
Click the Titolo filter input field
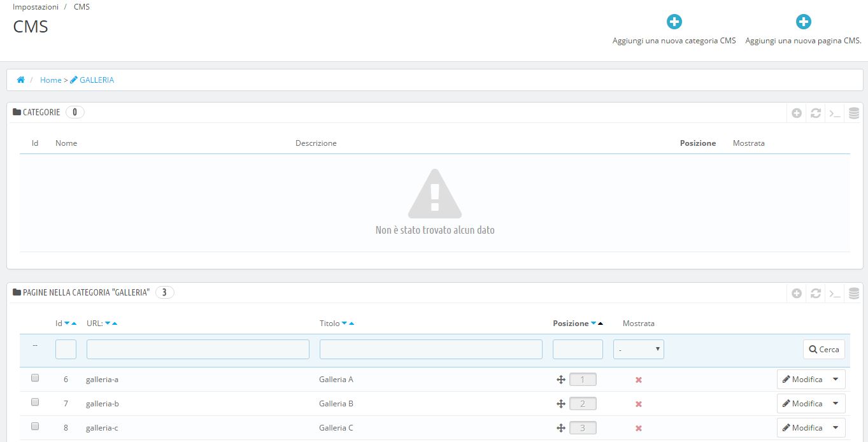tap(430, 349)
